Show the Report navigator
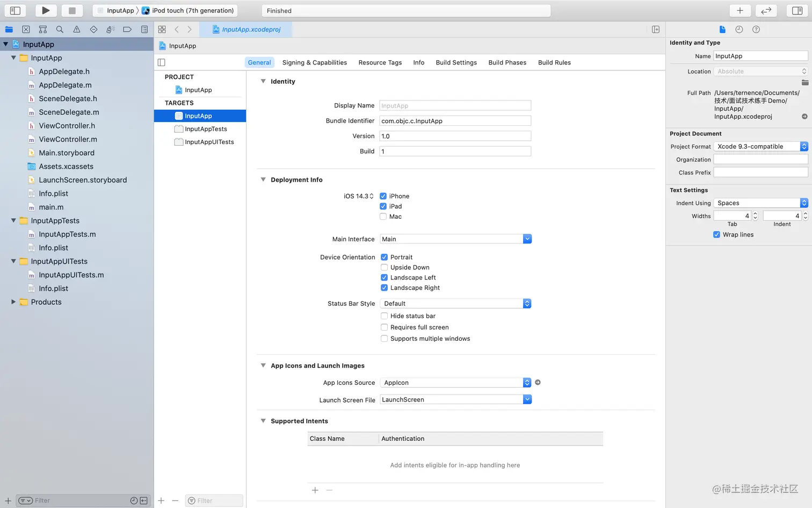Screen dimensions: 812x508 (144, 30)
